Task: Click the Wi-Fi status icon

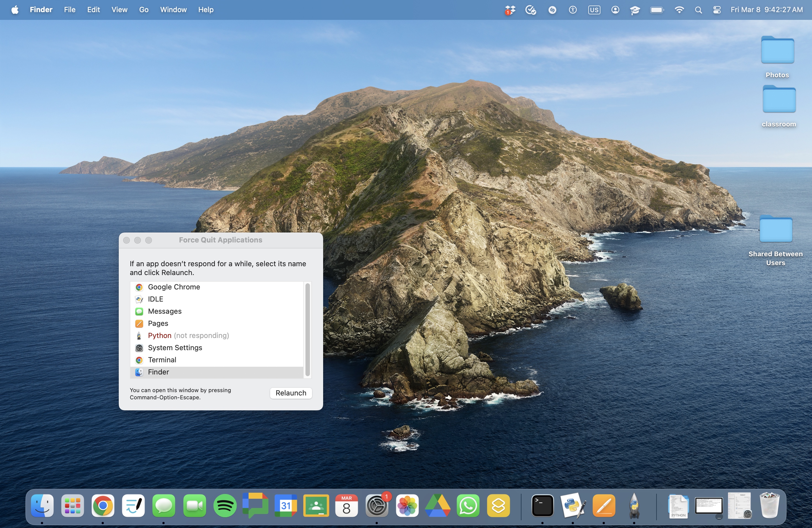Action: pos(679,10)
